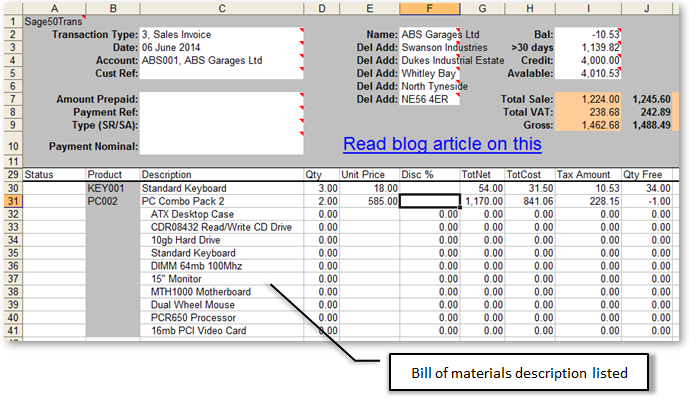Image resolution: width=689 pixels, height=400 pixels.
Task: Select Gross value 1,462.68
Action: click(x=588, y=125)
